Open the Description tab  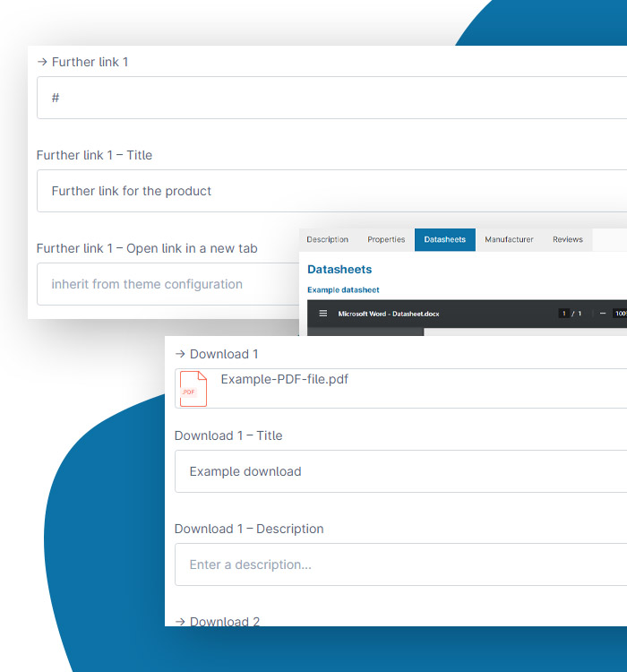coord(327,239)
